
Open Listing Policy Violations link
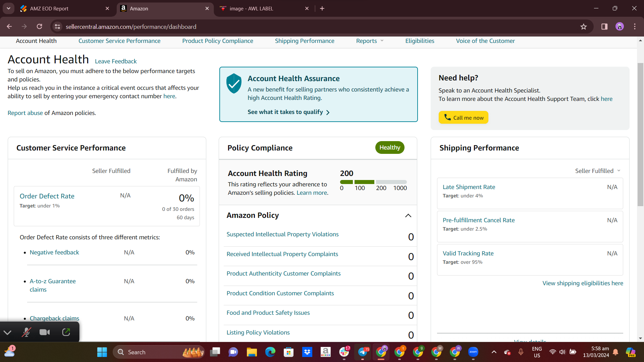coord(258,333)
